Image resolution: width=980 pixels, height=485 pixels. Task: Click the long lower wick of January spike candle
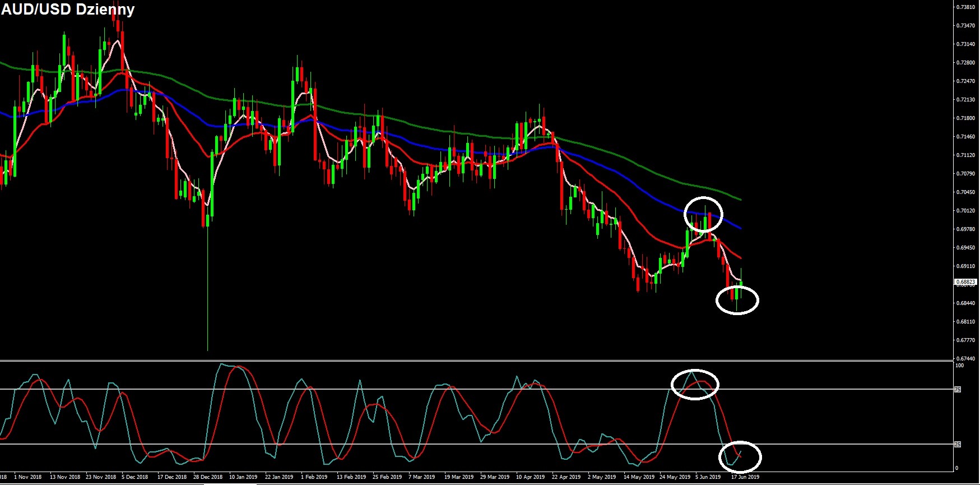208,292
